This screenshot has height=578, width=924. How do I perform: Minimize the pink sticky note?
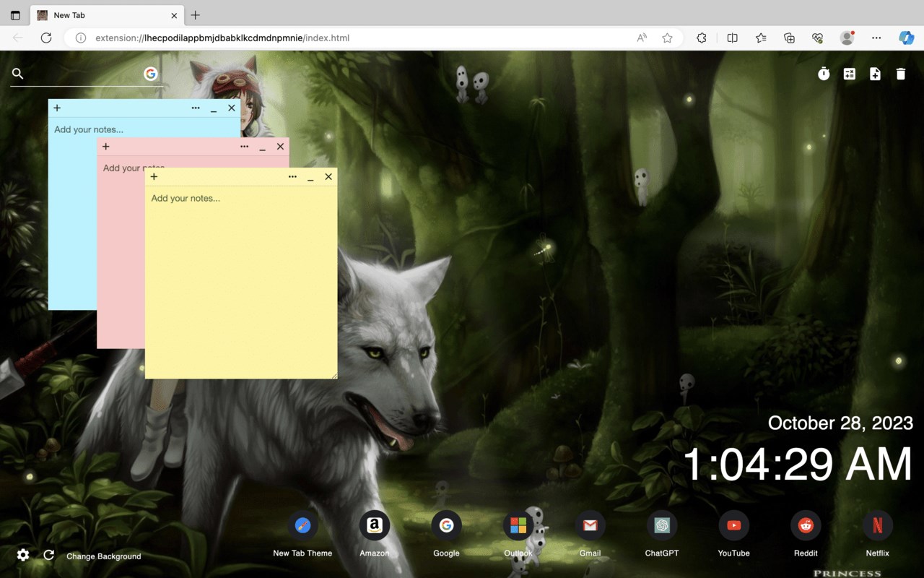(262, 147)
